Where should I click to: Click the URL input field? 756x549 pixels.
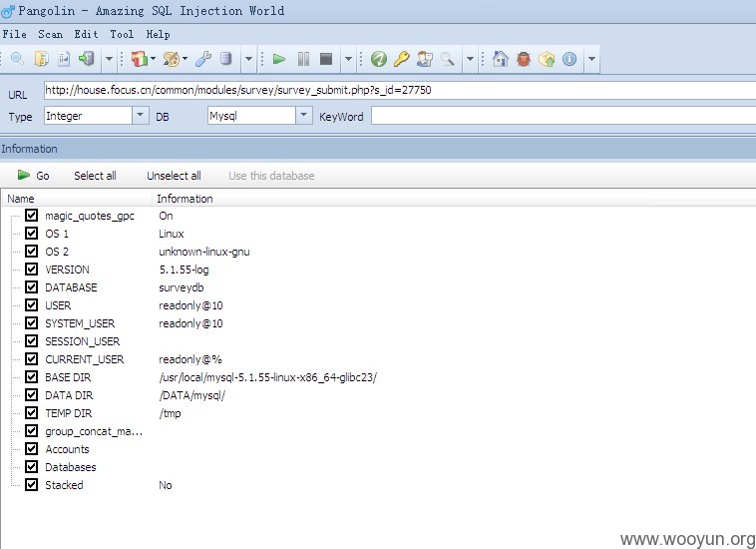400,90
